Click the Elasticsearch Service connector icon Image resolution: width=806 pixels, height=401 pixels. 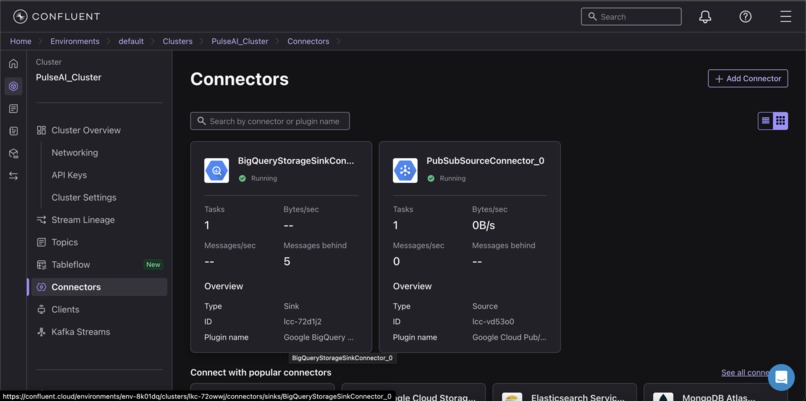512,397
